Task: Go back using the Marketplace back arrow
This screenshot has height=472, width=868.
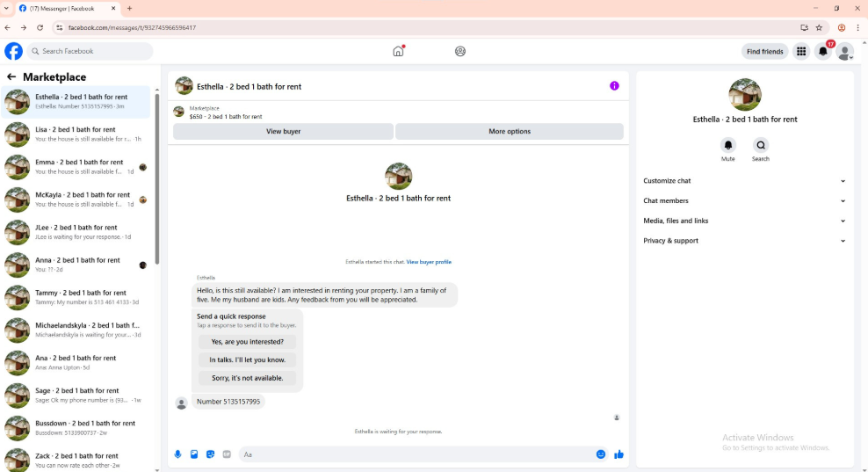Action: 11,77
